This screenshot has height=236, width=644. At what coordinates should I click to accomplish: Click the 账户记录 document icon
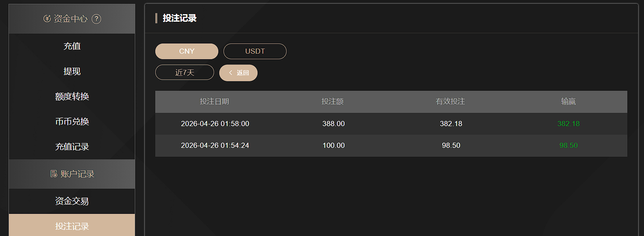[x=54, y=174]
